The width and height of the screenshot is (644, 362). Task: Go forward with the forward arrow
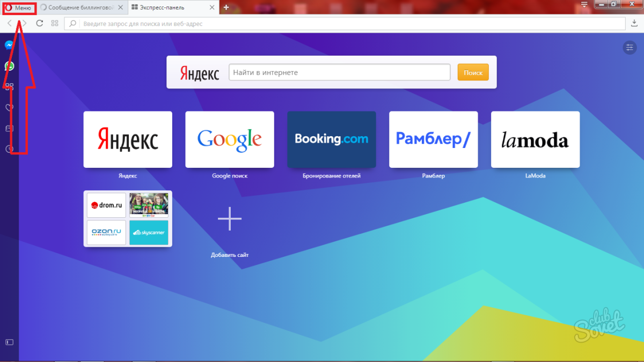pos(24,24)
